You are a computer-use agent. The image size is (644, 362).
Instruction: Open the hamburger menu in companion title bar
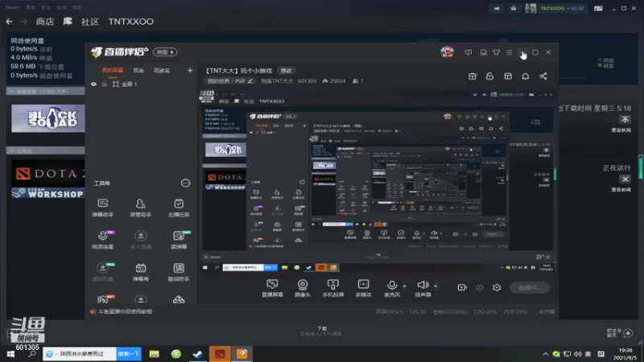click(510, 52)
